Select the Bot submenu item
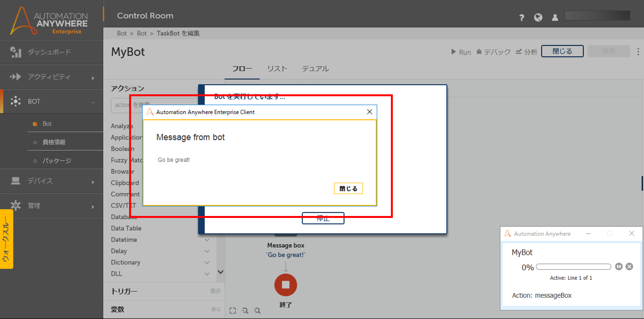This screenshot has height=319, width=644. 47,124
